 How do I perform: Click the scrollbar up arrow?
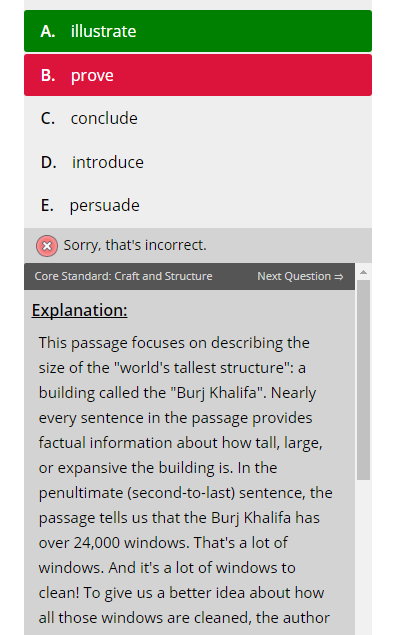363,272
